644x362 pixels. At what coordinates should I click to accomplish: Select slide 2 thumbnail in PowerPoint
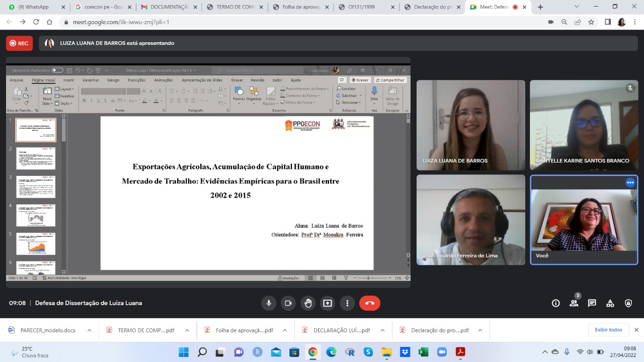click(x=36, y=158)
